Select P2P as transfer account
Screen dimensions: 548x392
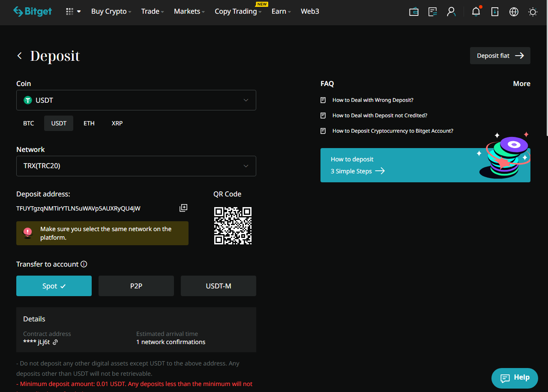[136, 286]
